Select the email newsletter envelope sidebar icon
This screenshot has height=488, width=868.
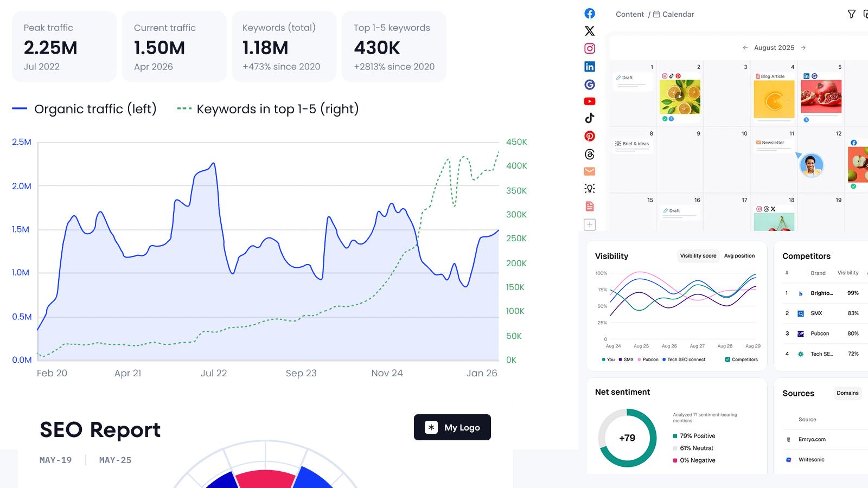(590, 171)
